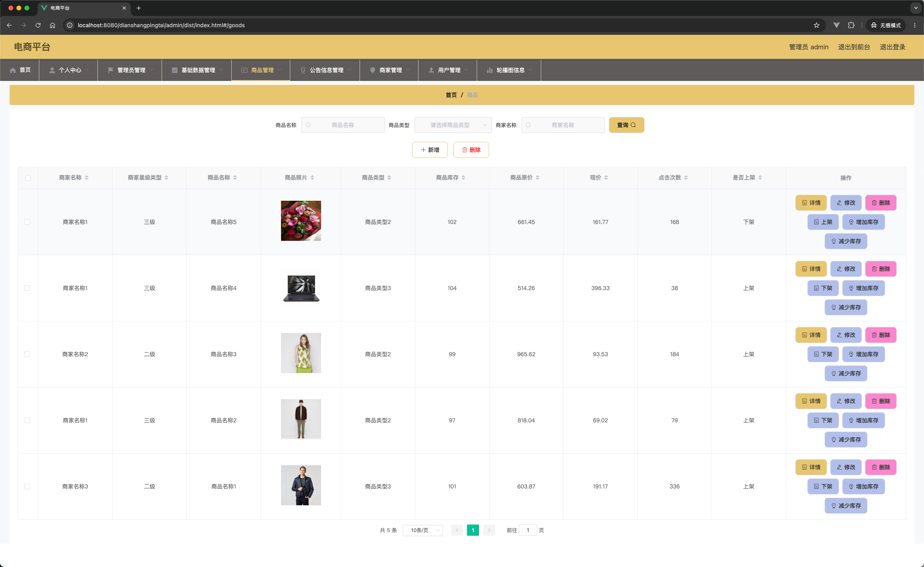Select page 1 in pagination
The width and height of the screenshot is (924, 567).
click(473, 530)
